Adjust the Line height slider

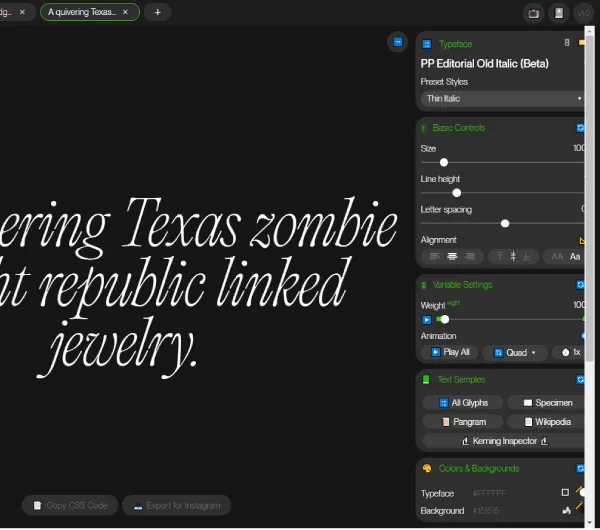[457, 193]
